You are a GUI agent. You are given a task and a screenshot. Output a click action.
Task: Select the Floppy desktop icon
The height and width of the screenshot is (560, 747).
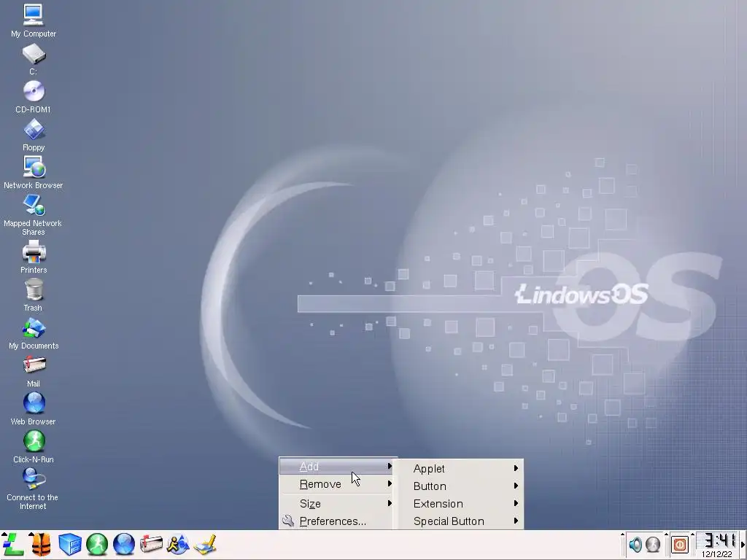coord(34,135)
